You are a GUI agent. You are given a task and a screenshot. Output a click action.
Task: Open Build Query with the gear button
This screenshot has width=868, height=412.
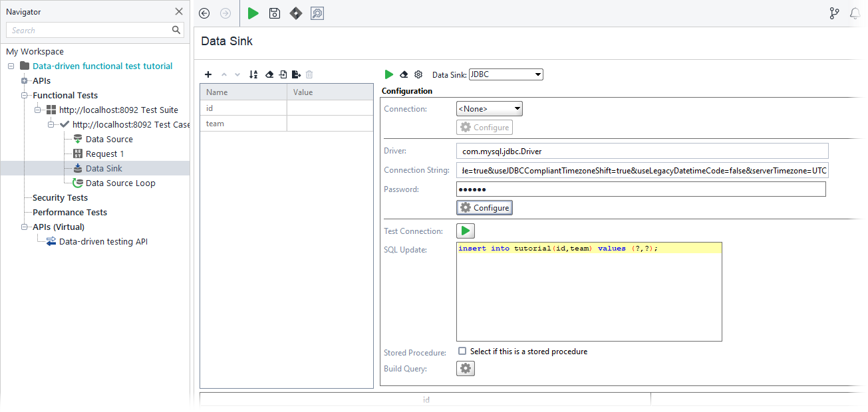pos(465,368)
